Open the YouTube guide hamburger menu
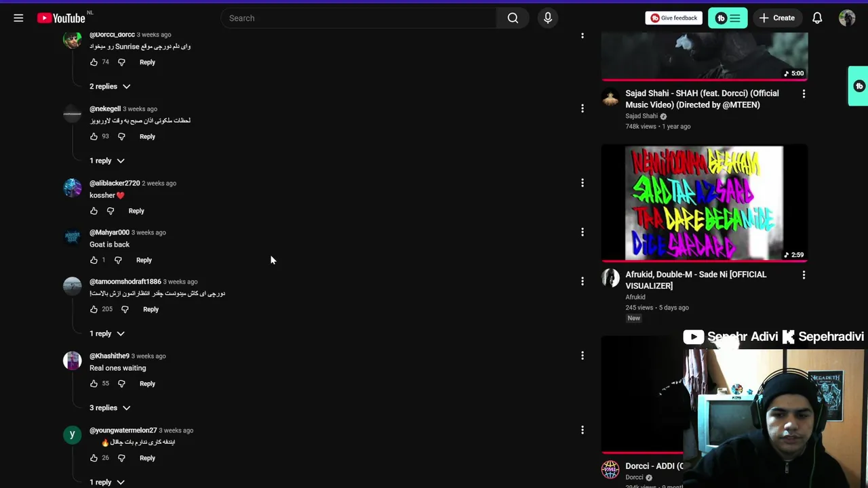The height and width of the screenshot is (488, 868). point(18,18)
